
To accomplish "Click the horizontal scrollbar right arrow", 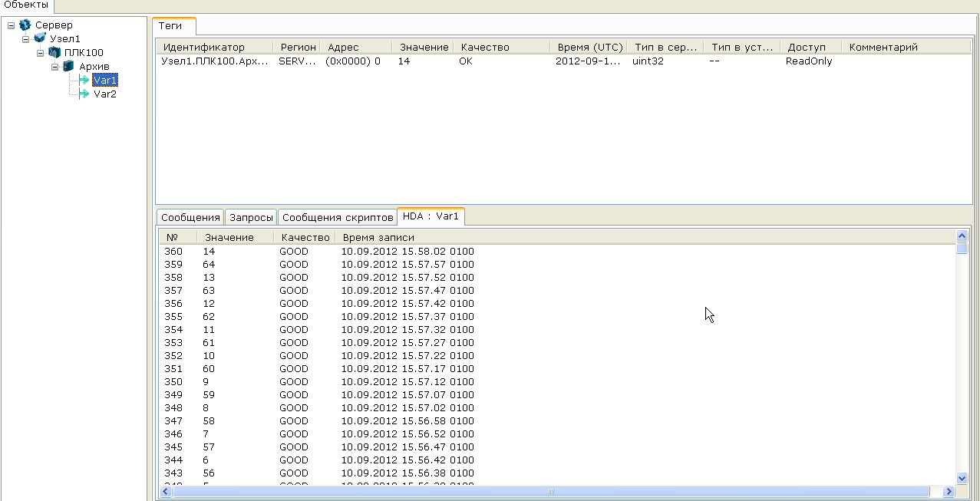I will [x=935, y=492].
